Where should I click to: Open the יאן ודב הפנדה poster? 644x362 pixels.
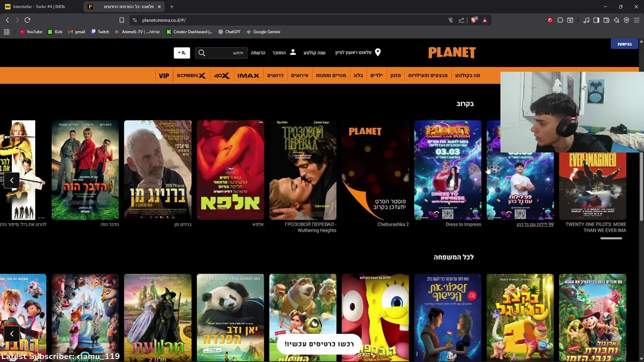tap(230, 318)
